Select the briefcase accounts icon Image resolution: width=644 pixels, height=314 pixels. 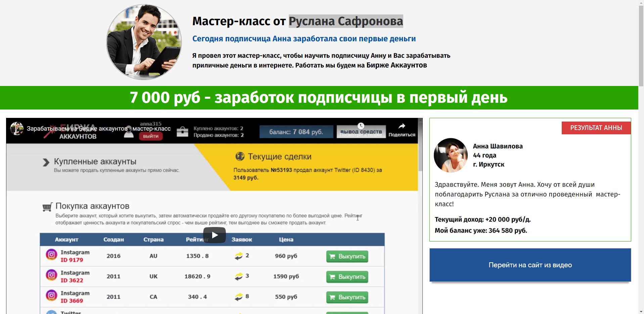click(182, 131)
